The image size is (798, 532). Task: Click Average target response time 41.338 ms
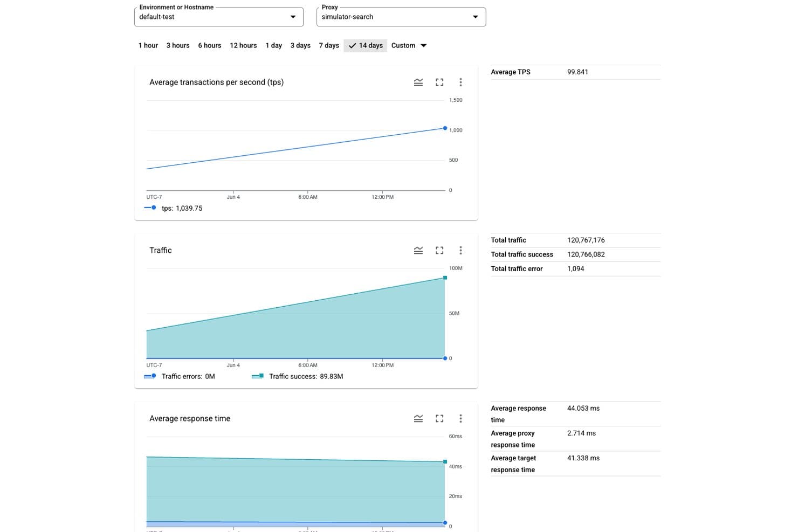tap(583, 458)
